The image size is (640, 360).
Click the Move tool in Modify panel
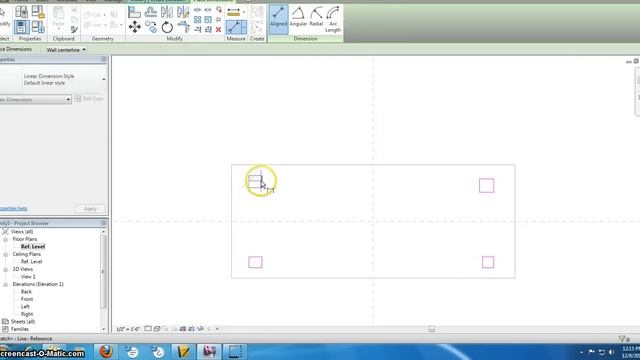click(135, 27)
